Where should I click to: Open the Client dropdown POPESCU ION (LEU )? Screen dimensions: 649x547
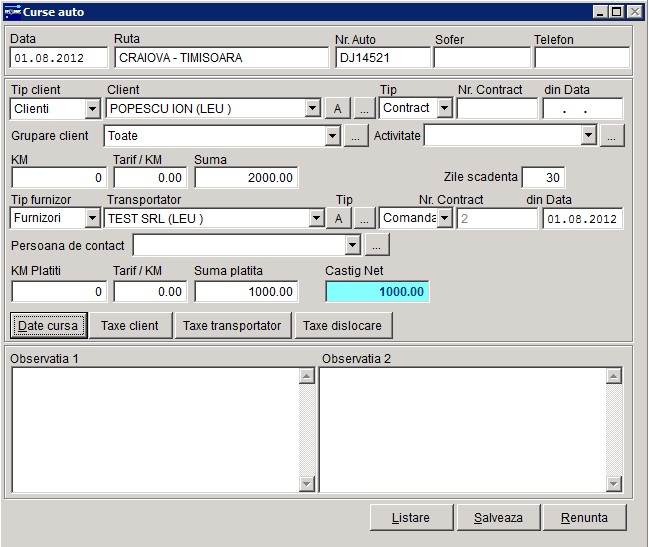click(312, 109)
